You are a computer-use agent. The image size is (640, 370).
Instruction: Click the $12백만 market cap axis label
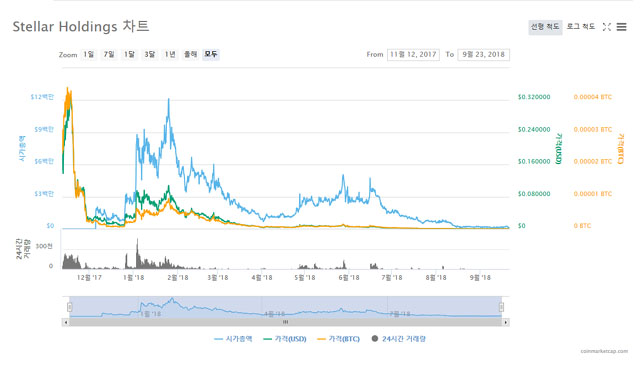pyautogui.click(x=42, y=97)
